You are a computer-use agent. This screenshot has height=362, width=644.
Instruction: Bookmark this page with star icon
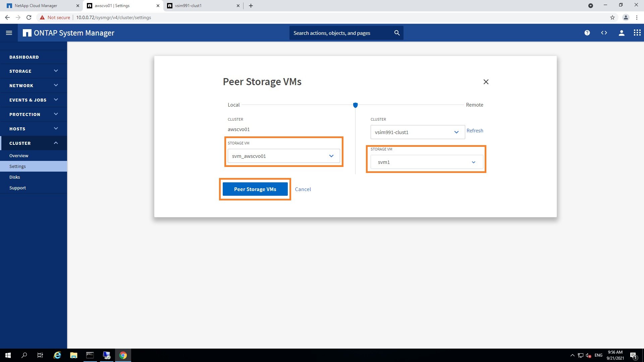pos(612,17)
